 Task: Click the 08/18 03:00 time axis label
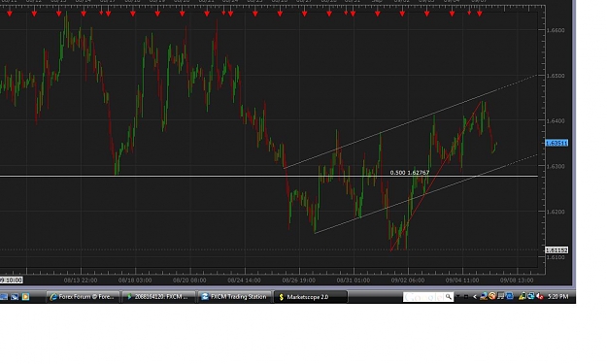point(135,281)
